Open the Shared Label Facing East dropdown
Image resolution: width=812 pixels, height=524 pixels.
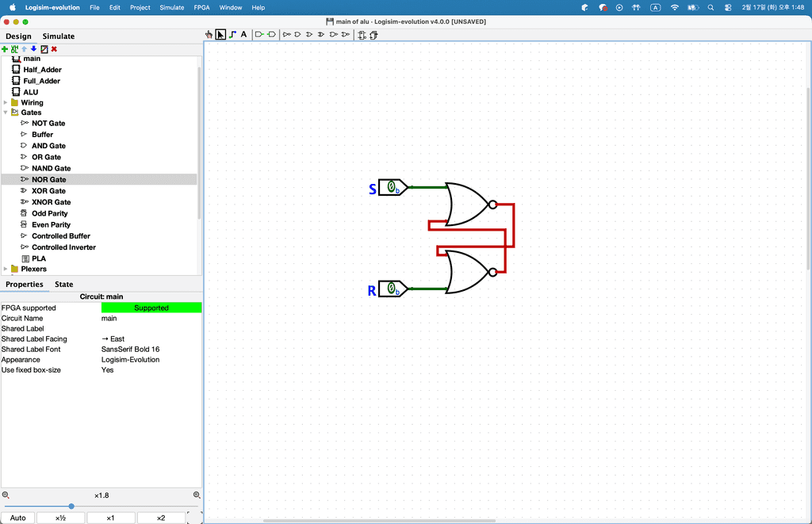pyautogui.click(x=151, y=338)
